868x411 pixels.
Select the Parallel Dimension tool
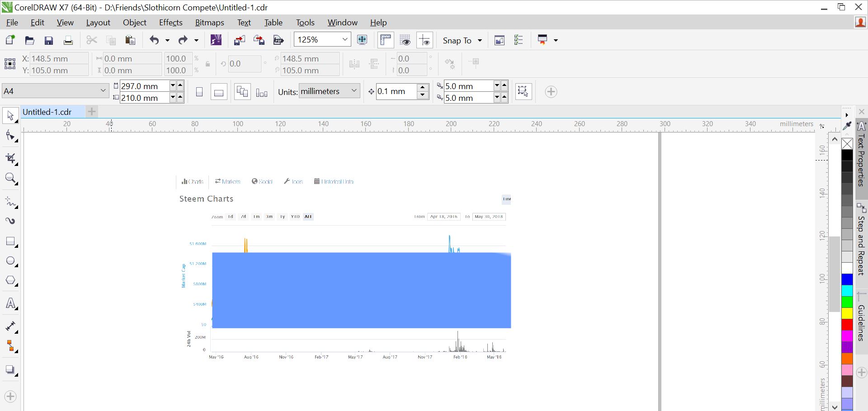[x=10, y=326]
